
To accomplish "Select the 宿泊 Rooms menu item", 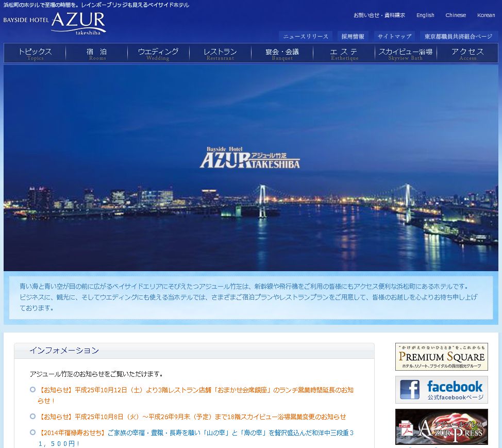I will click(97, 54).
